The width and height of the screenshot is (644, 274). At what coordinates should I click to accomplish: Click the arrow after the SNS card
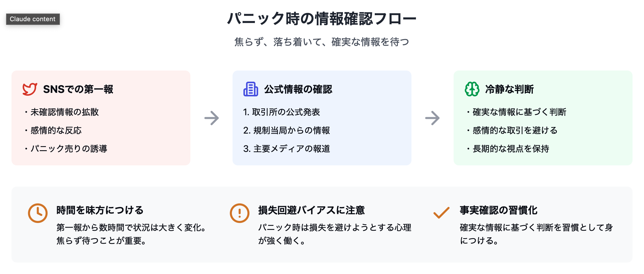212,118
